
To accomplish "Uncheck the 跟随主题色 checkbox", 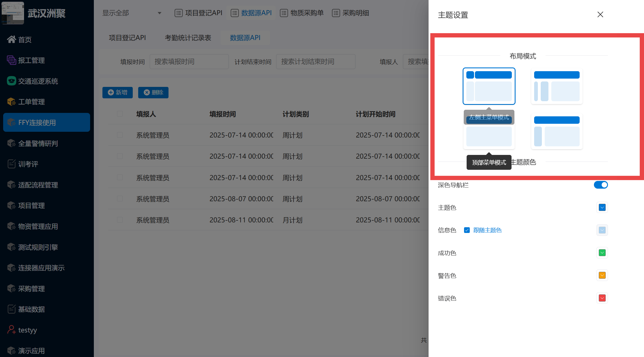I will tap(467, 230).
